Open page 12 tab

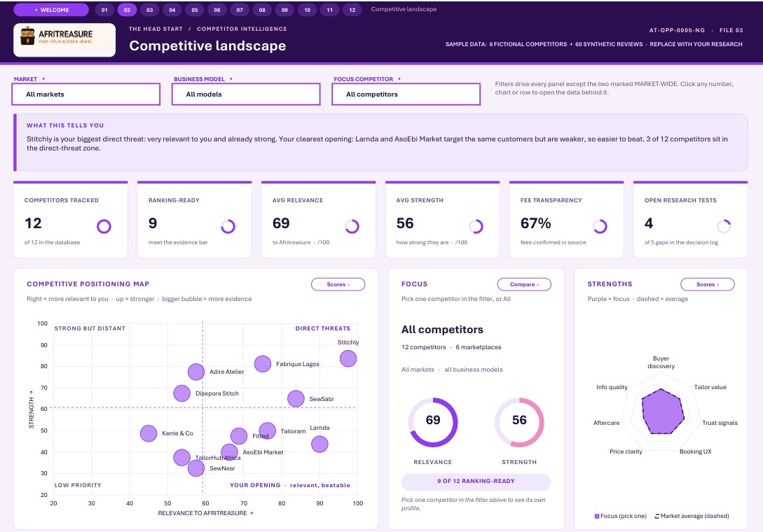(x=352, y=10)
